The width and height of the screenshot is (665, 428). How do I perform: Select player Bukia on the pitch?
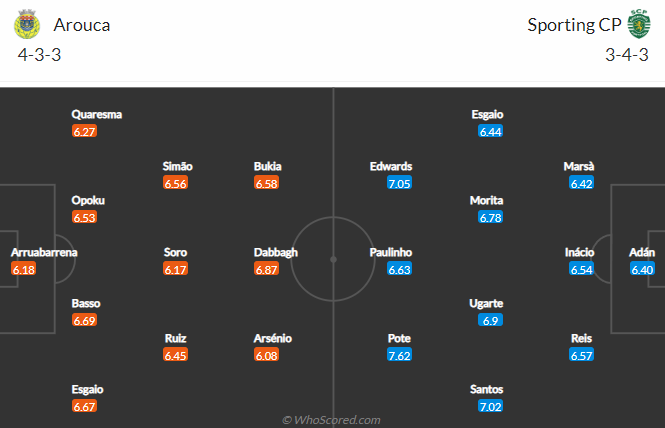(x=268, y=166)
